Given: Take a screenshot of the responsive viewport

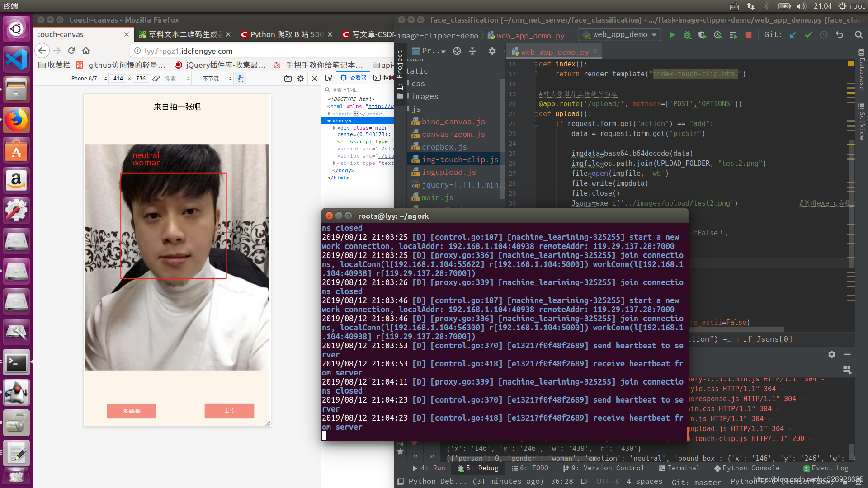Looking at the screenshot, I should [x=288, y=79].
